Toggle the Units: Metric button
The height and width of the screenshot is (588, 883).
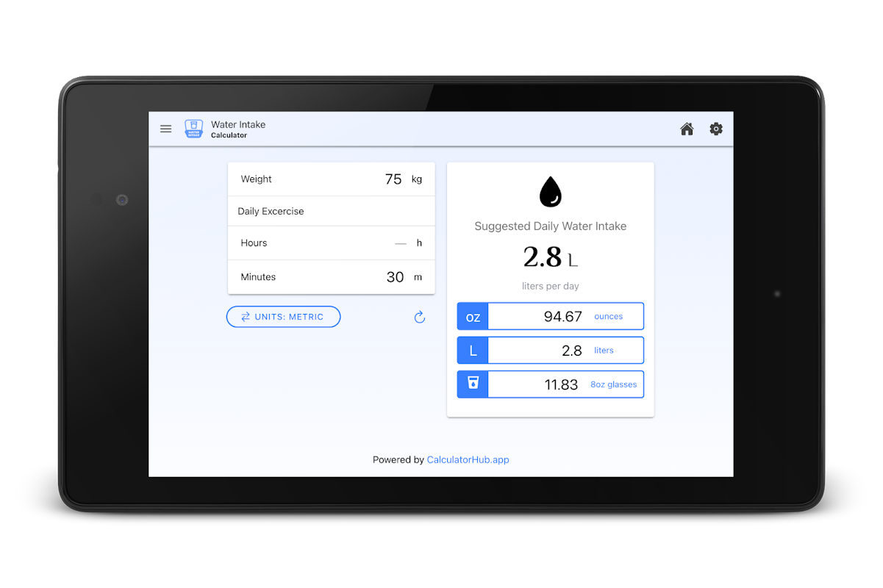[x=284, y=317]
